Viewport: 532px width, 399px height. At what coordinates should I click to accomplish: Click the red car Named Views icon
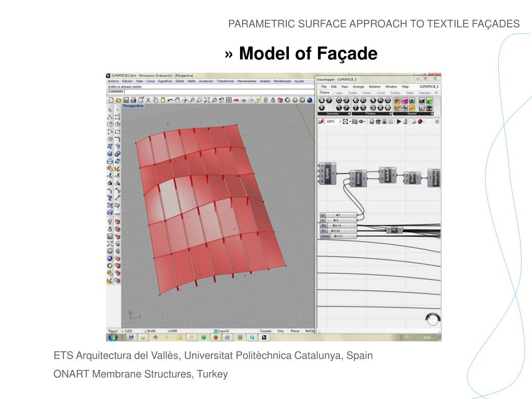point(236,100)
